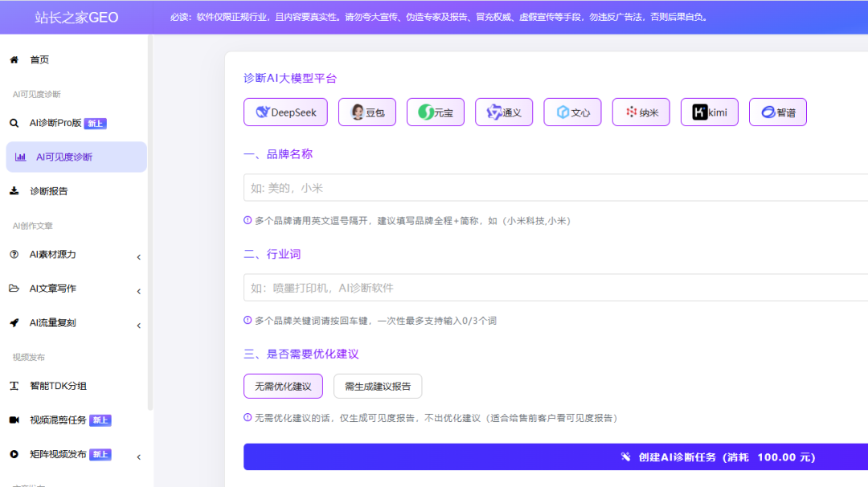Screen dimensions: 868x487
Task: Click the 二、行业词 section heading
Action: click(x=272, y=254)
